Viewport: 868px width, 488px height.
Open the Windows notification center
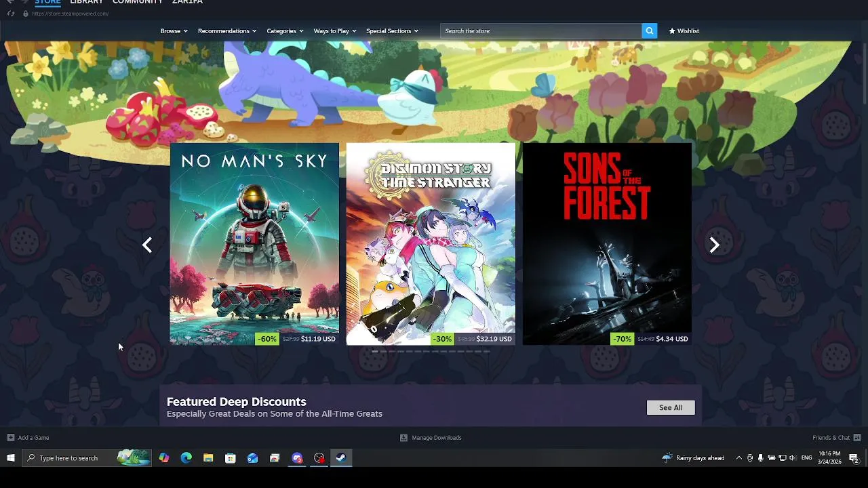coord(854,458)
